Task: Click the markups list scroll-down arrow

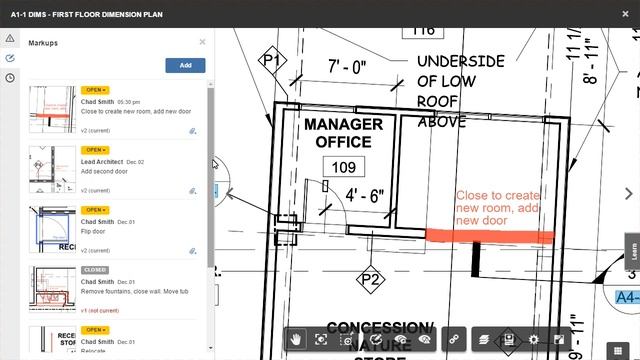Action: click(x=211, y=348)
